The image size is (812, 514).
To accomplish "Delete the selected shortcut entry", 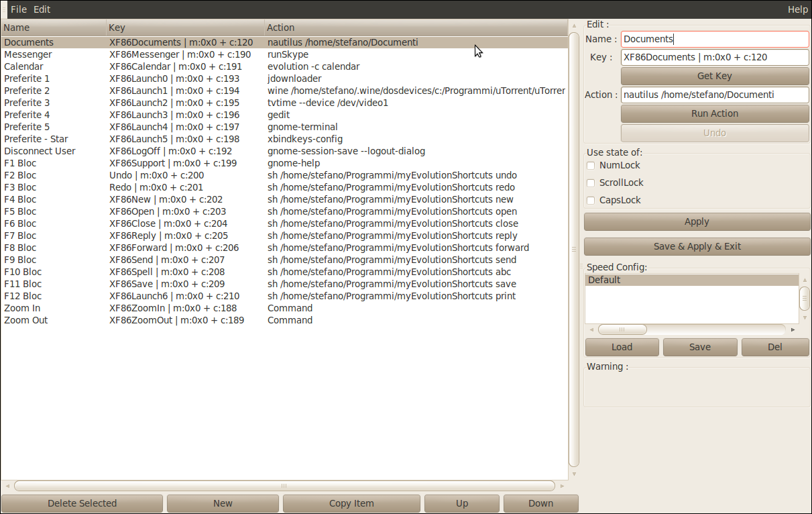I will point(82,503).
